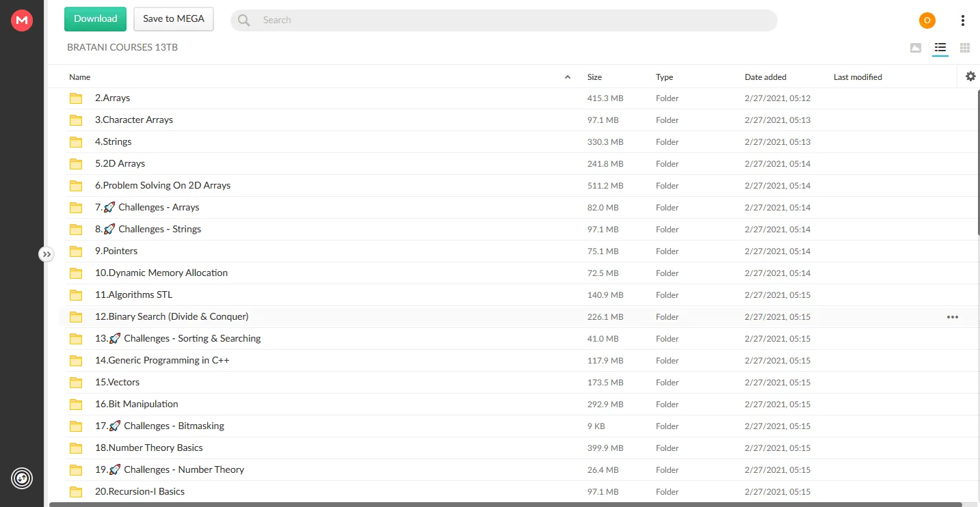Screen dimensions: 980x507
Task: Sort by Size column header
Action: [594, 77]
